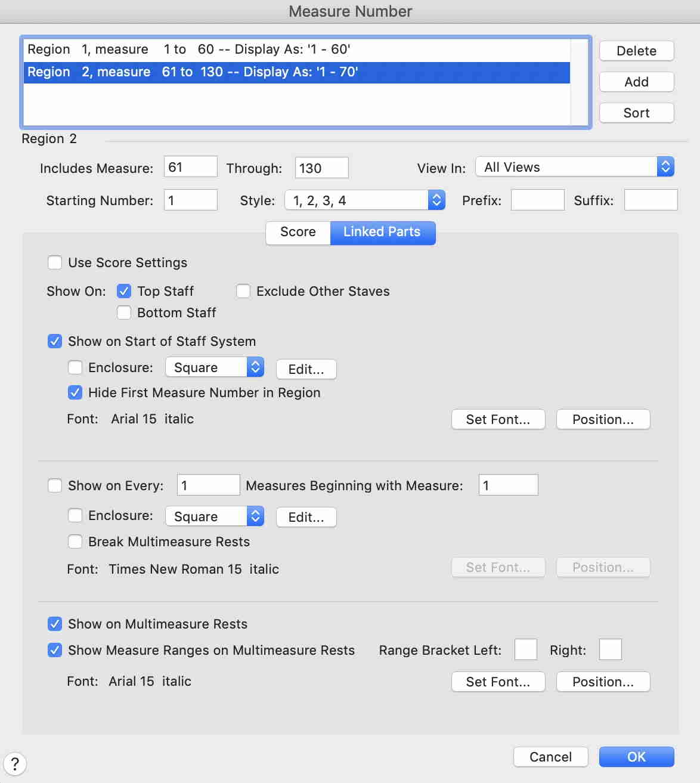Select the Linked Parts tab
The width and height of the screenshot is (700, 783).
click(x=382, y=232)
